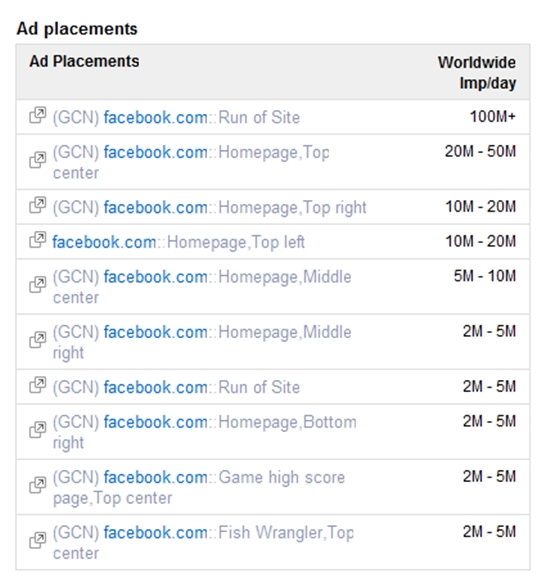The image size is (550, 586).
Task: Open facebook.com link in Homepage,Middle center row
Action: point(155,277)
